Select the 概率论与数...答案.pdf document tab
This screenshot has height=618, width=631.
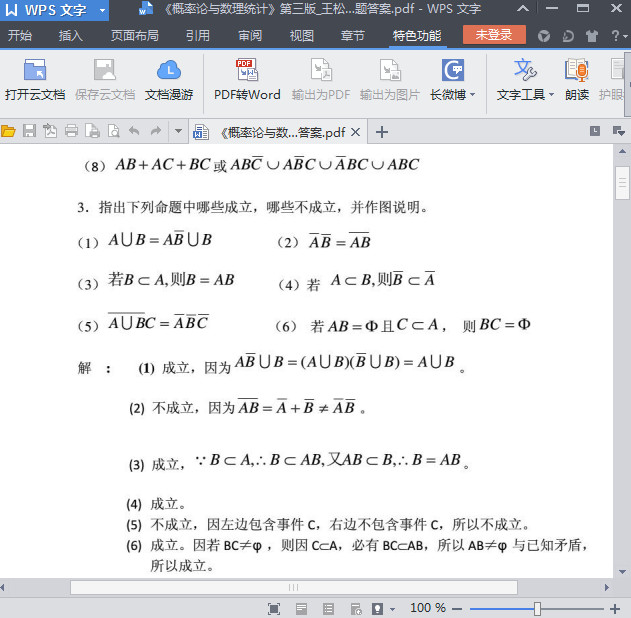pyautogui.click(x=277, y=132)
